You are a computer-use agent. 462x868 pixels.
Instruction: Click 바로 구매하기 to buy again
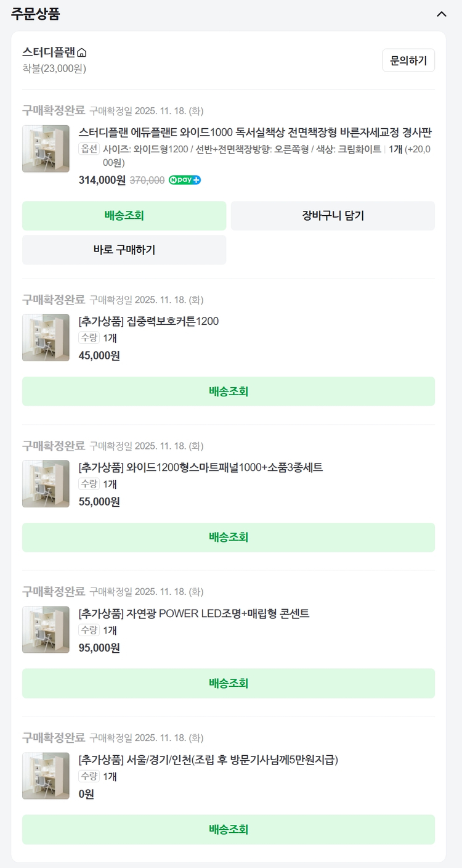tap(124, 250)
